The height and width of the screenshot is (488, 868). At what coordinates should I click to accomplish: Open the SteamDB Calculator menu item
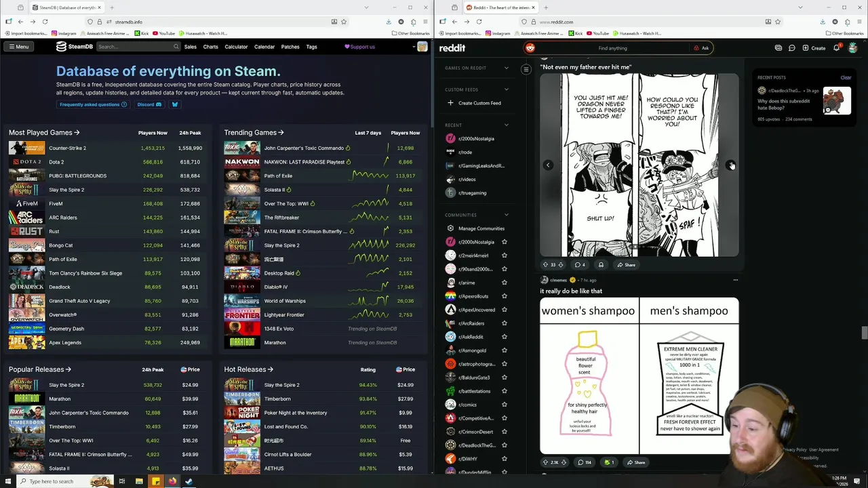tap(236, 47)
